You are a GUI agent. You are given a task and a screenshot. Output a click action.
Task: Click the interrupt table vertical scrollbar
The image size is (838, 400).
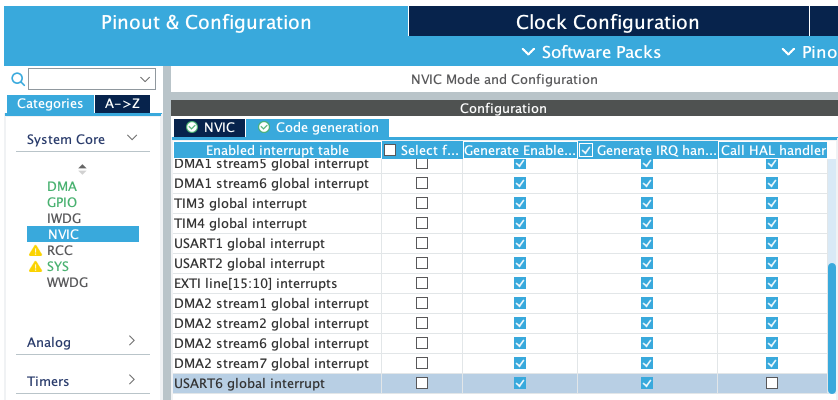coord(832,320)
